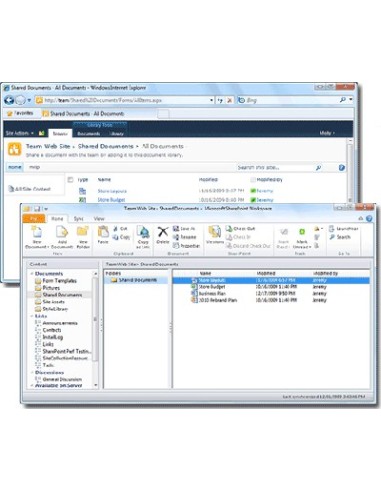This screenshot has height=492, width=381.
Task: Click the Favorites star in browser
Action: point(10,113)
